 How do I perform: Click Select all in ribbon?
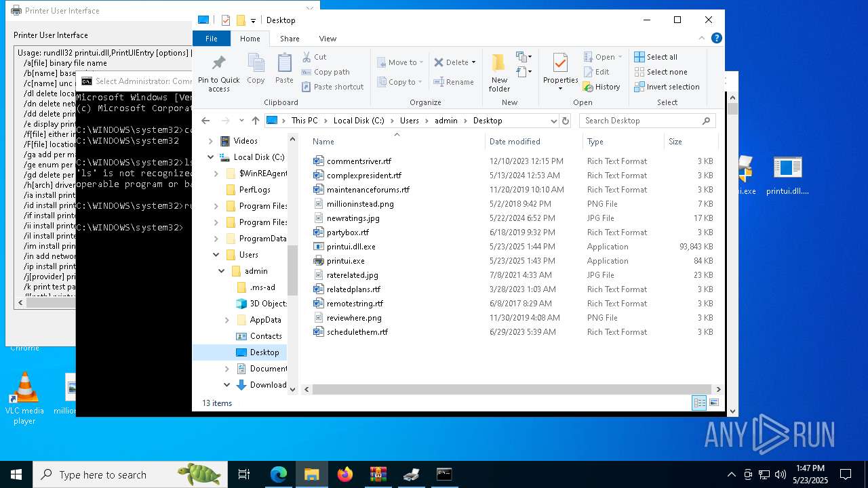[x=656, y=57]
